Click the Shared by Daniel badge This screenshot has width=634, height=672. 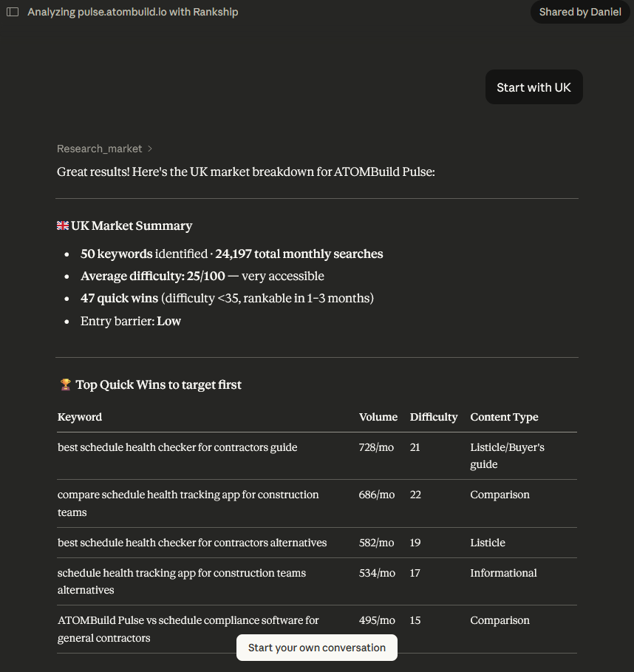[579, 12]
